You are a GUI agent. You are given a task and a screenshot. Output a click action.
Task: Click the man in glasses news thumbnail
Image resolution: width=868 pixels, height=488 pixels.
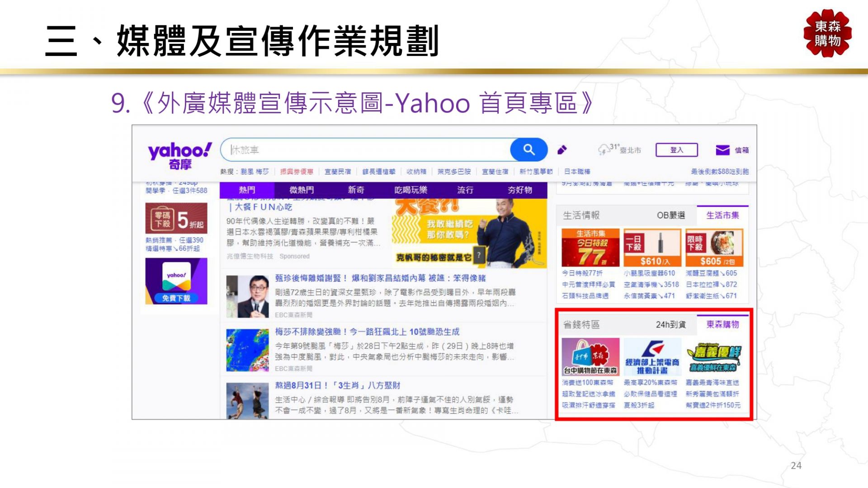point(247,296)
